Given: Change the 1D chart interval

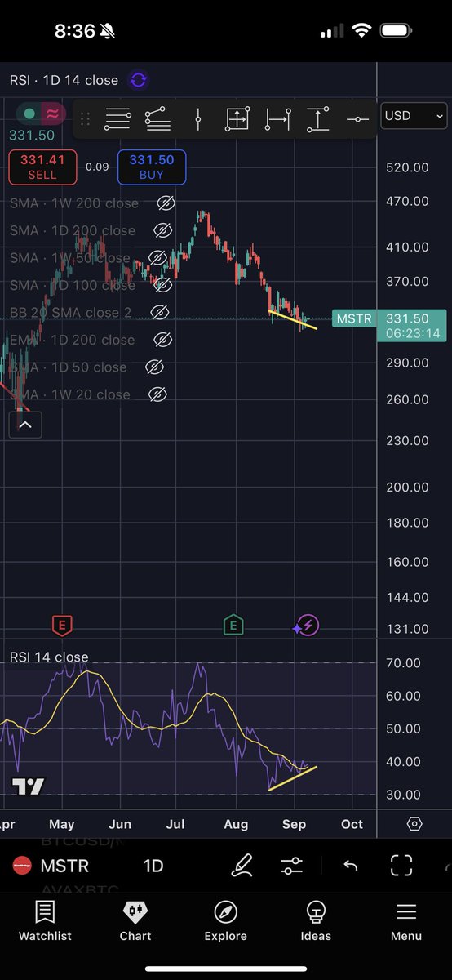Looking at the screenshot, I should point(153,866).
